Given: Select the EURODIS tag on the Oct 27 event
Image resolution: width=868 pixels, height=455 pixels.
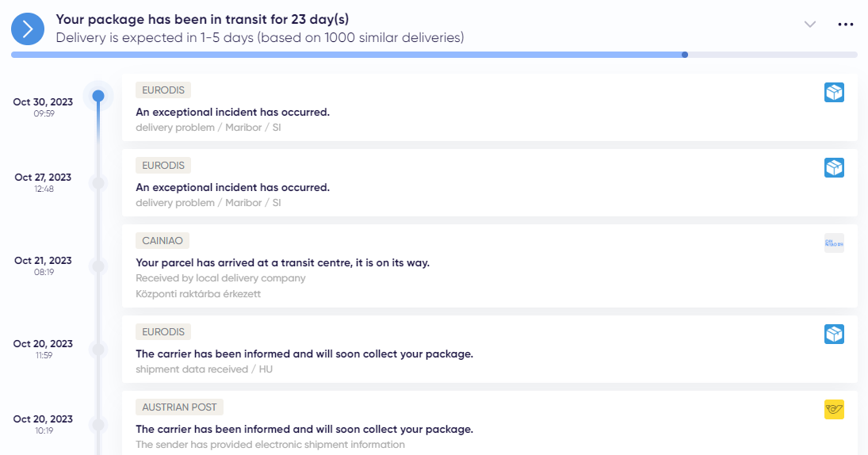Looking at the screenshot, I should (163, 166).
